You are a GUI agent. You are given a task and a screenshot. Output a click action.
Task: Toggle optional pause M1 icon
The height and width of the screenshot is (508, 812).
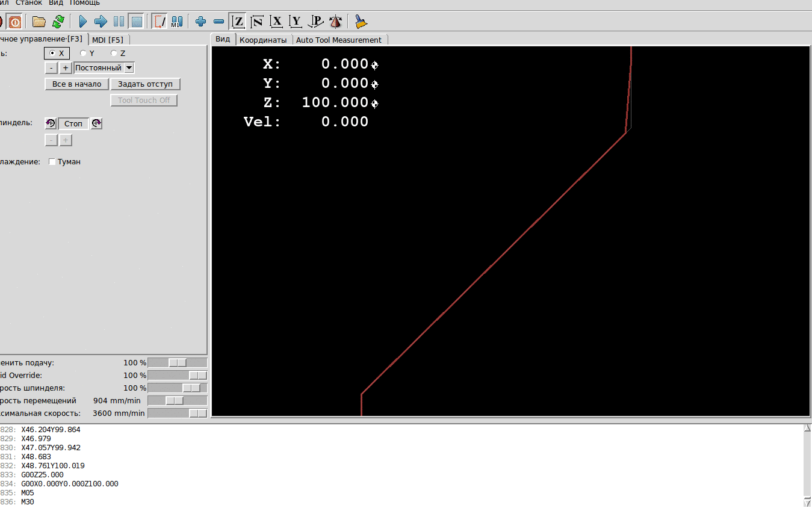[x=177, y=22]
